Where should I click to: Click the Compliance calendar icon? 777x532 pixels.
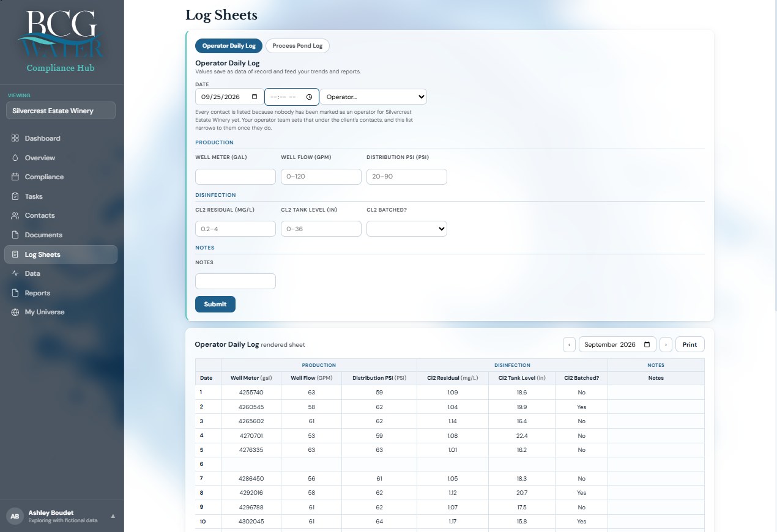pyautogui.click(x=15, y=177)
